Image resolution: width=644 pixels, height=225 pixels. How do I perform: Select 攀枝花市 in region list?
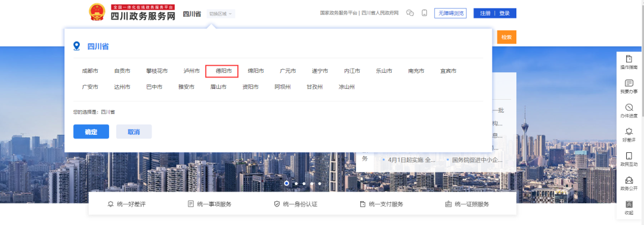(x=157, y=71)
